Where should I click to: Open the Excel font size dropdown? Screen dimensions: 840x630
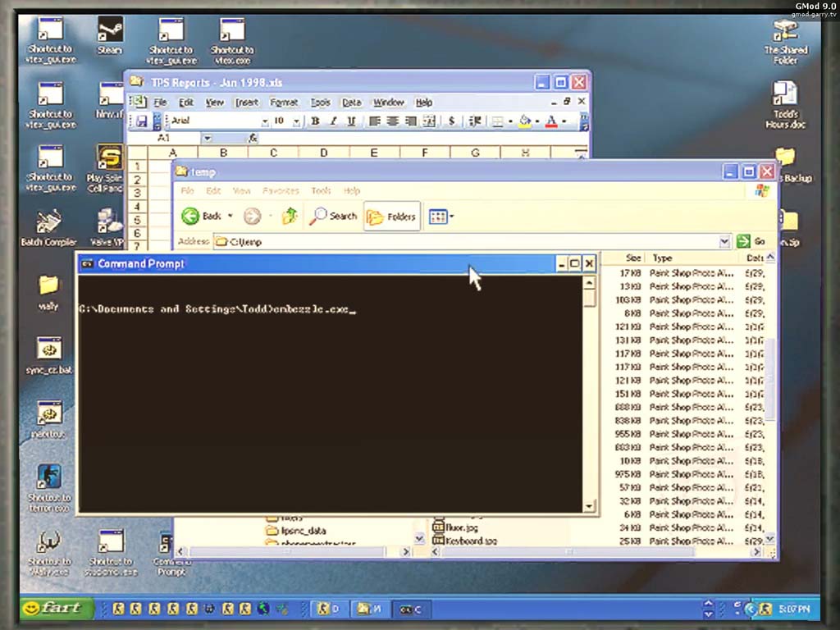(x=296, y=122)
